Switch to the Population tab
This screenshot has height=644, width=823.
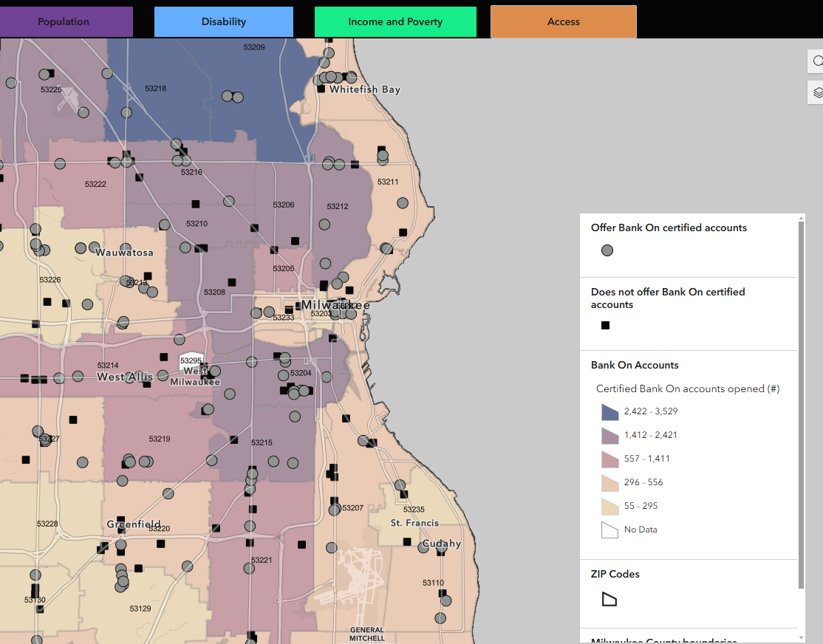64,22
